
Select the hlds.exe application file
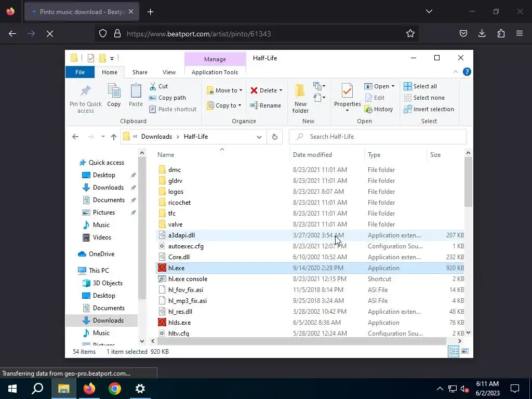coord(179,322)
